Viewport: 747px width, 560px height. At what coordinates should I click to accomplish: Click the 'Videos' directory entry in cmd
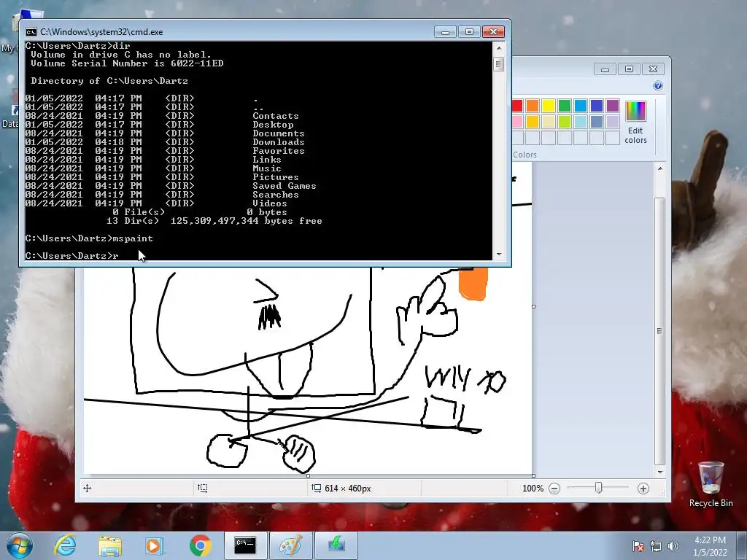[270, 203]
